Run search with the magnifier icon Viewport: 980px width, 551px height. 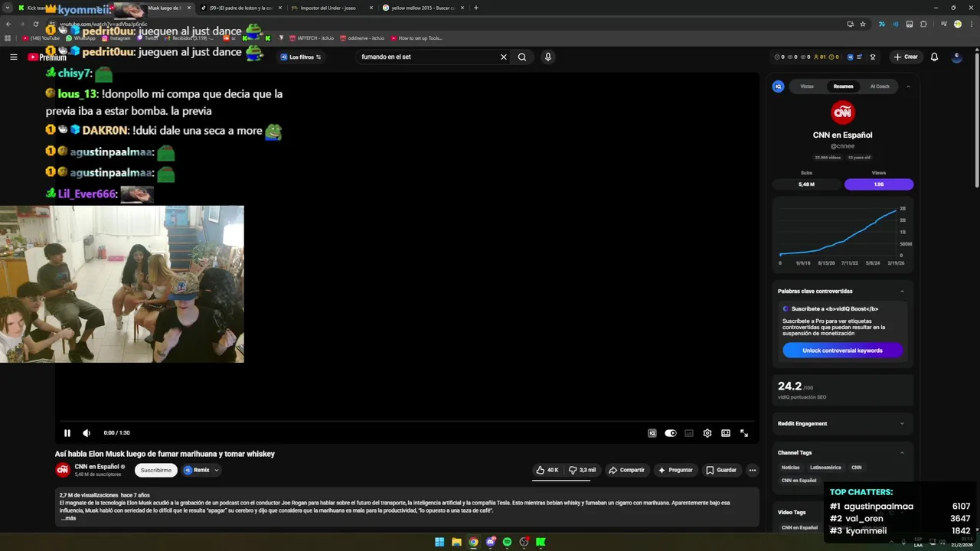pos(522,57)
